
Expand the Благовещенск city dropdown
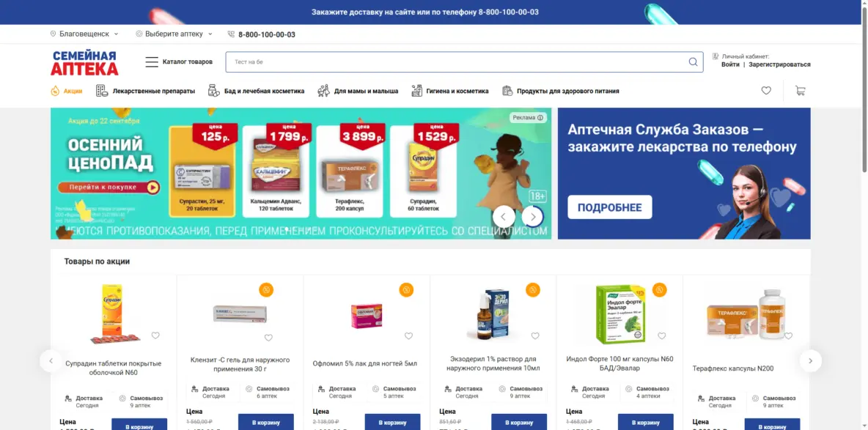click(84, 34)
